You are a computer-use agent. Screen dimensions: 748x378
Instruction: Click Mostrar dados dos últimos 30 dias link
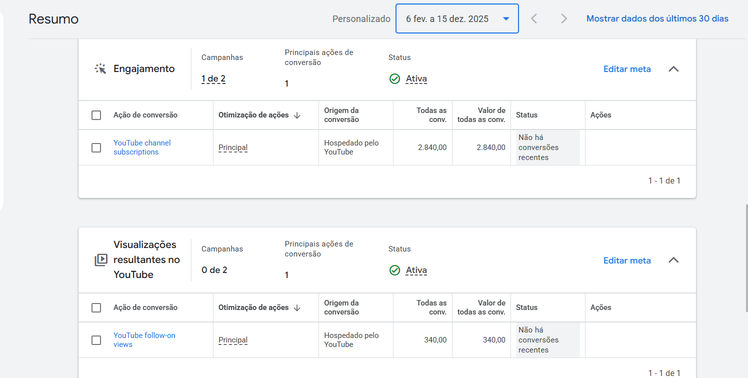[657, 19]
